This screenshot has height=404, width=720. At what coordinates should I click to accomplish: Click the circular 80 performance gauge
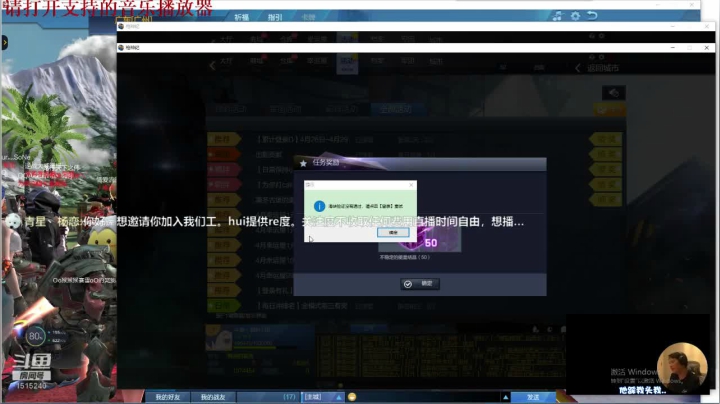35,337
